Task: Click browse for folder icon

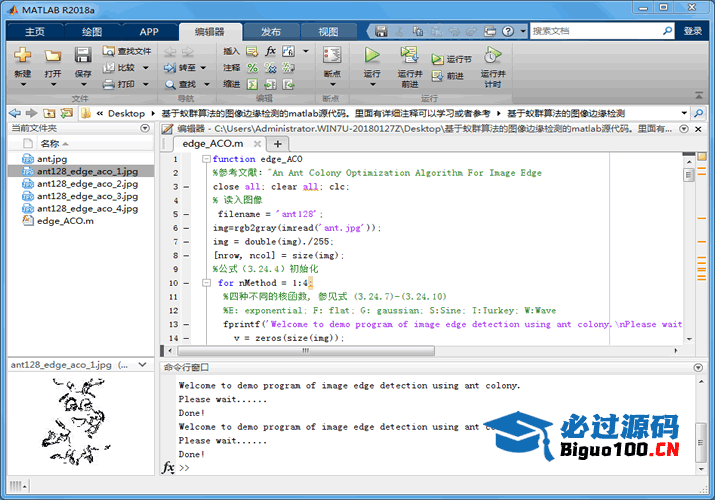Action: (66, 113)
